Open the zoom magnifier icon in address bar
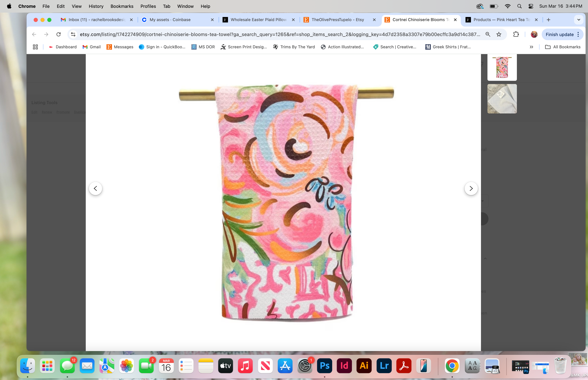The height and width of the screenshot is (380, 588). pyautogui.click(x=488, y=34)
